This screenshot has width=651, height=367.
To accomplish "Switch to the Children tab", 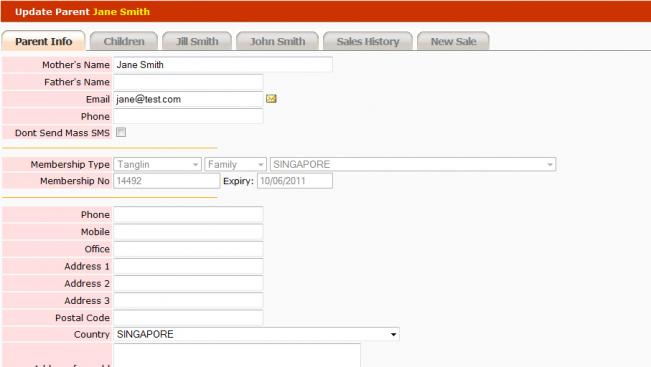I will 124,42.
